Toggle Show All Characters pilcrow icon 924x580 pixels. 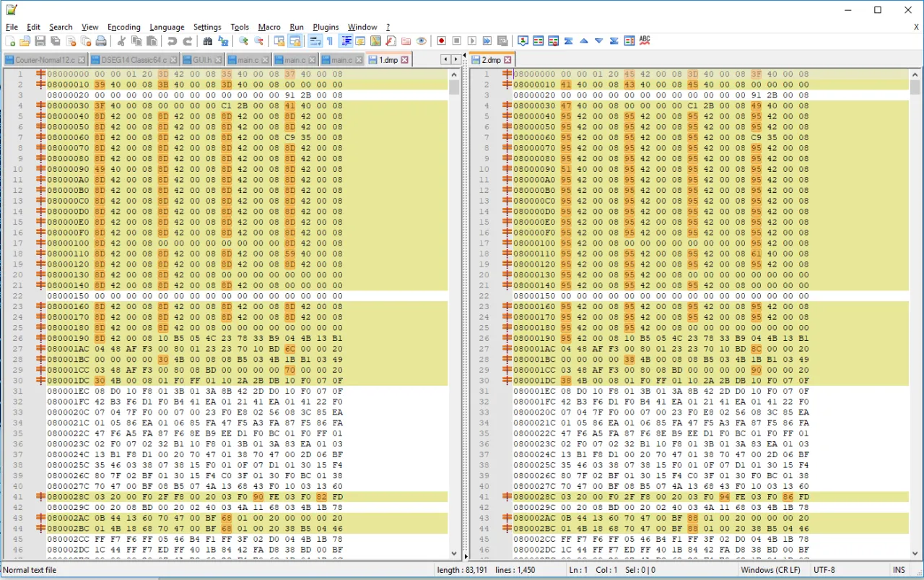(330, 41)
